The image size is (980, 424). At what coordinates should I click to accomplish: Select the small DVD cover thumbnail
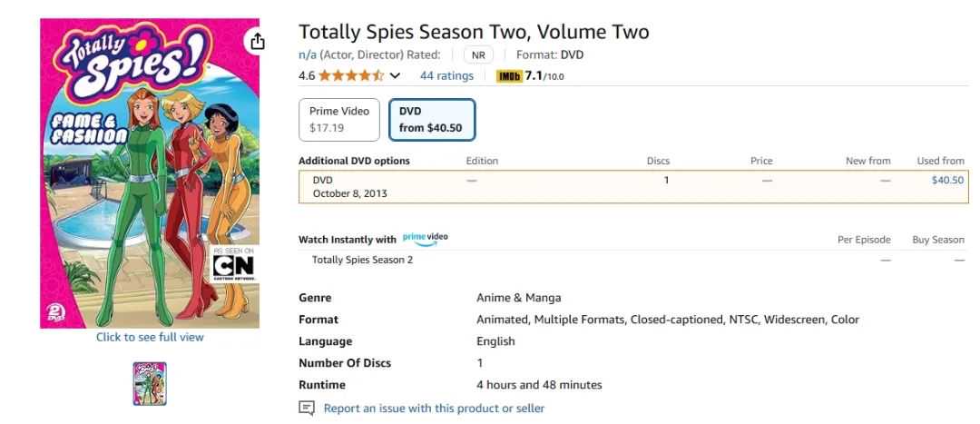[x=150, y=383]
